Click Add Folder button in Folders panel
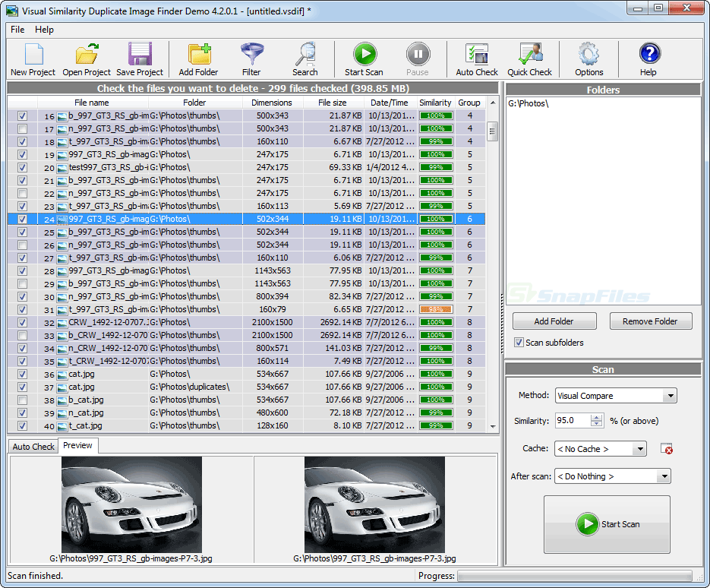This screenshot has width=710, height=588. pyautogui.click(x=554, y=321)
